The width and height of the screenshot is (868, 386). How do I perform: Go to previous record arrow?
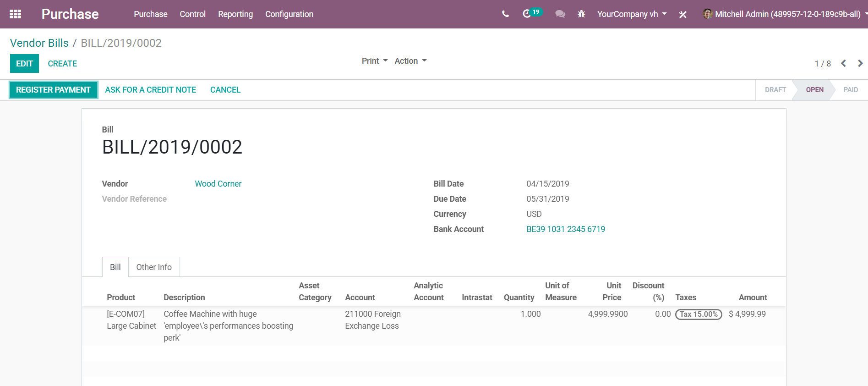pos(843,64)
